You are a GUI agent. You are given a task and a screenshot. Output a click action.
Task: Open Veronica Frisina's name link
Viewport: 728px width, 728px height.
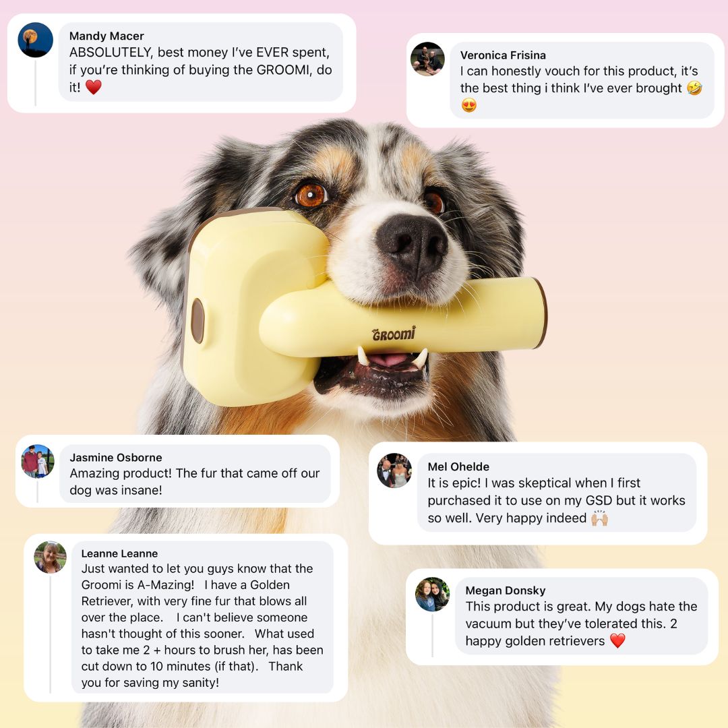coord(503,55)
